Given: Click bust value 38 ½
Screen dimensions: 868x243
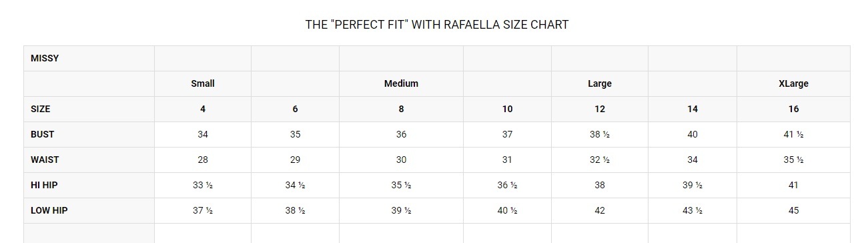Looking at the screenshot, I should pyautogui.click(x=600, y=134).
